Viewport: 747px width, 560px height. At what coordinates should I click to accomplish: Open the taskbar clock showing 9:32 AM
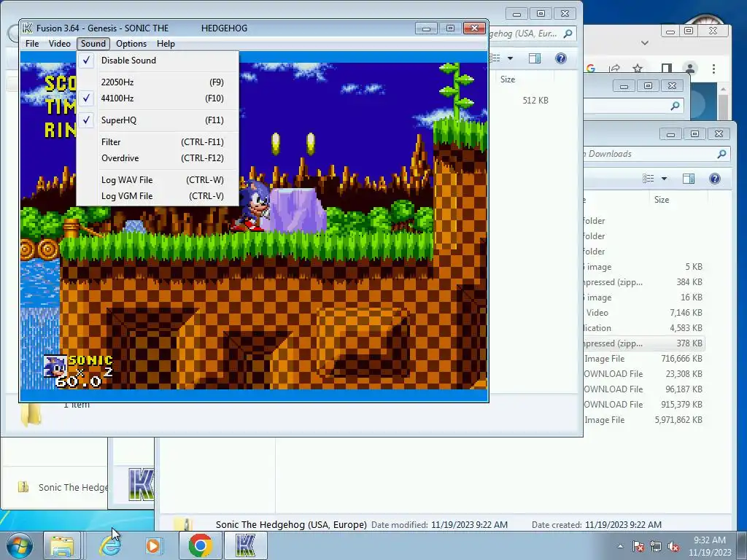point(710,546)
